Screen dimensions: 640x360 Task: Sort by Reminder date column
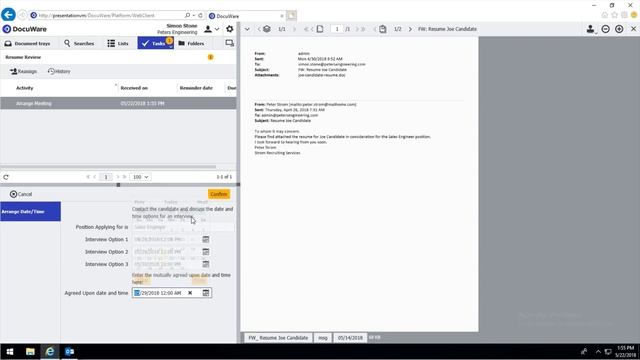click(x=196, y=88)
